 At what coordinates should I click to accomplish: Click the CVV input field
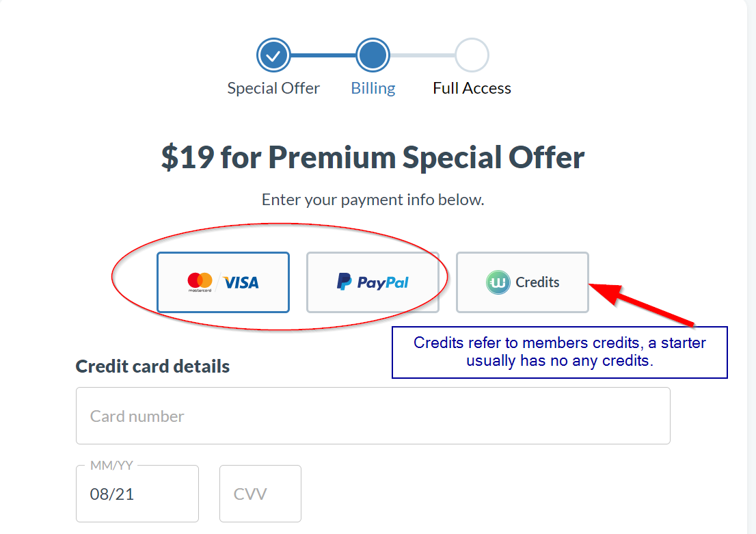tap(260, 494)
